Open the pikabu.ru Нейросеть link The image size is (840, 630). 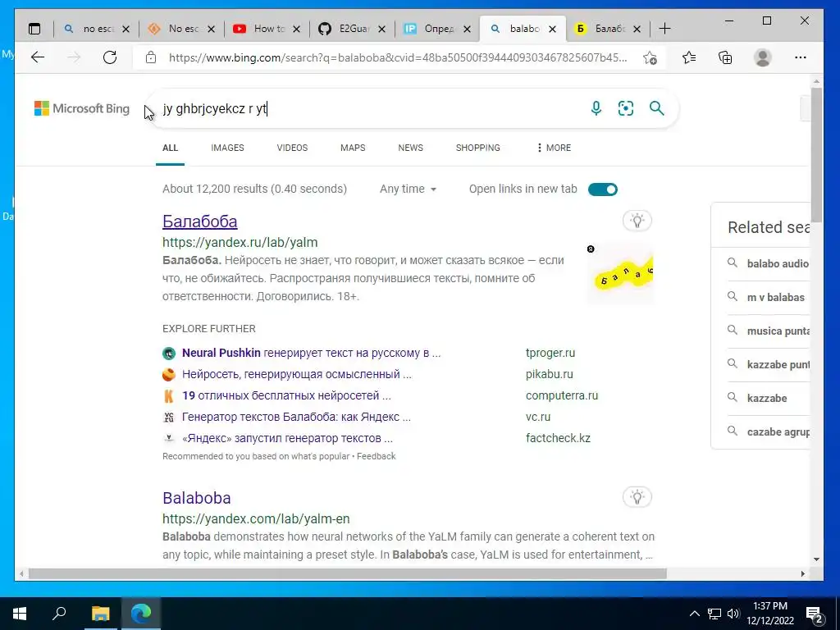point(297,374)
